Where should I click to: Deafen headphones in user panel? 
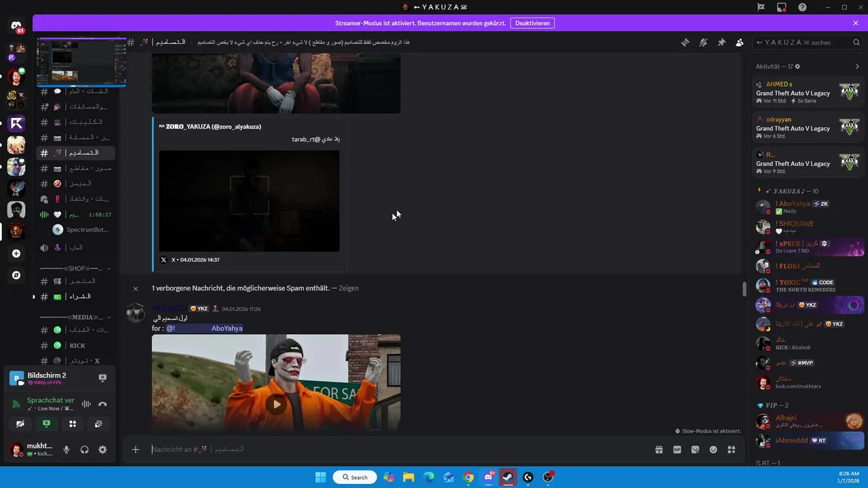pyautogui.click(x=85, y=449)
